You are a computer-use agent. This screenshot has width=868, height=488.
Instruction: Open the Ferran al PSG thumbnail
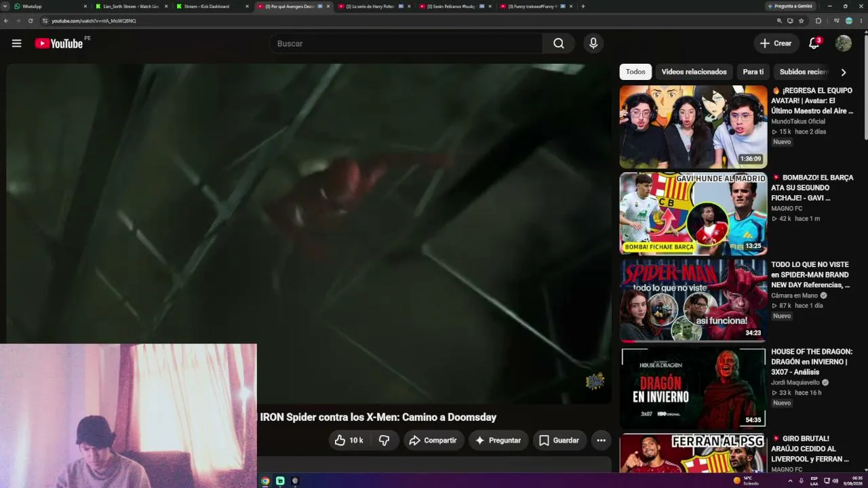pos(693,453)
